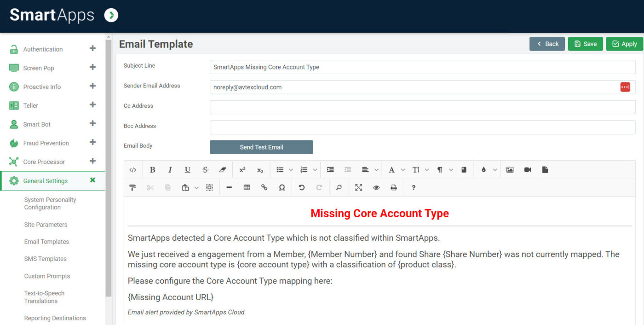Expand the Smart Bot section
Image resolution: width=644 pixels, height=325 pixels.
92,124
